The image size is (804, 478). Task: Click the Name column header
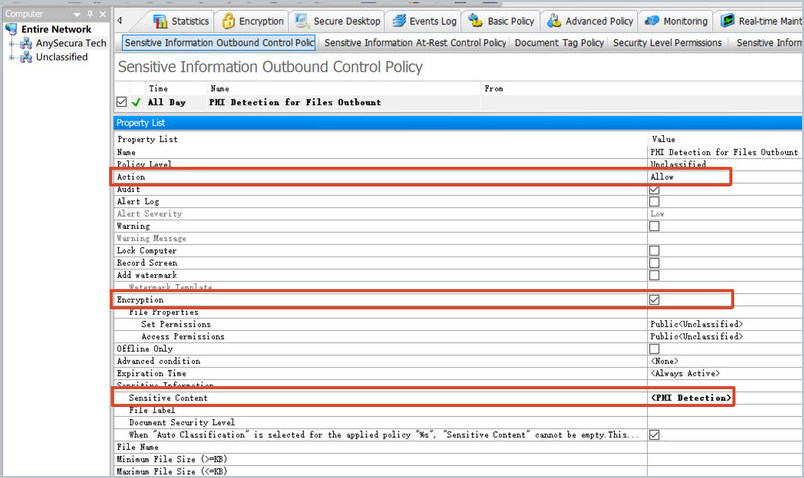(x=220, y=88)
